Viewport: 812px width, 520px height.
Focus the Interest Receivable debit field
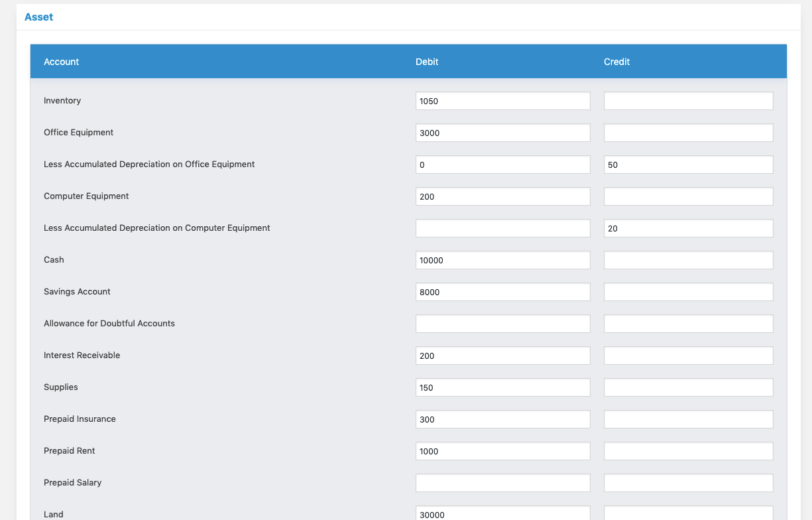point(502,356)
